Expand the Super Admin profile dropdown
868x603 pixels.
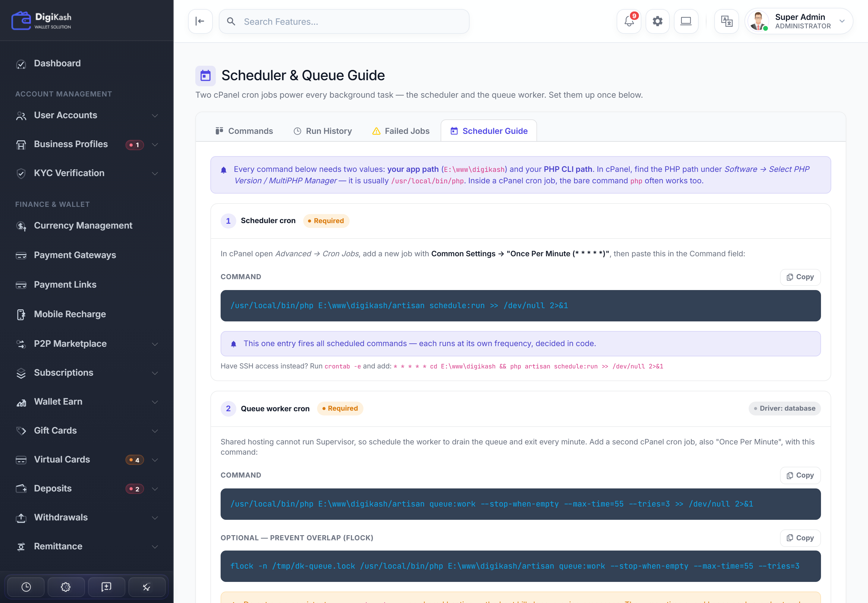pos(842,21)
